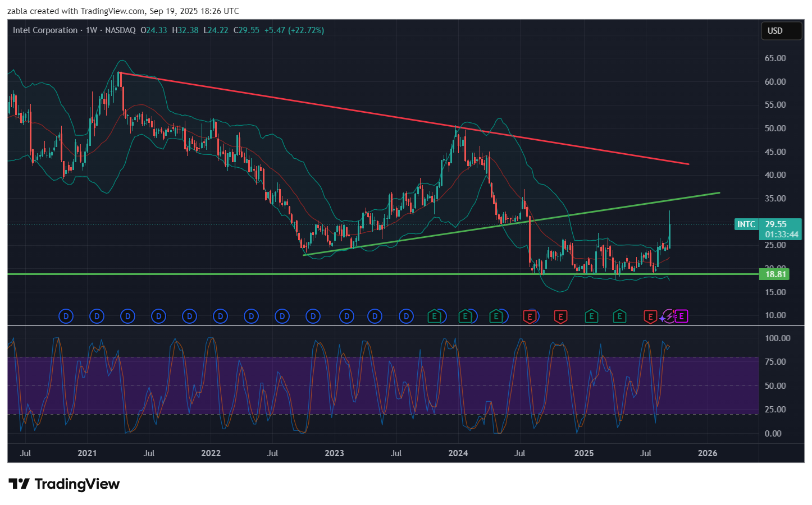This screenshot has height=505, width=812.
Task: Click the 01:33:44 bar countdown timer
Action: click(782, 235)
